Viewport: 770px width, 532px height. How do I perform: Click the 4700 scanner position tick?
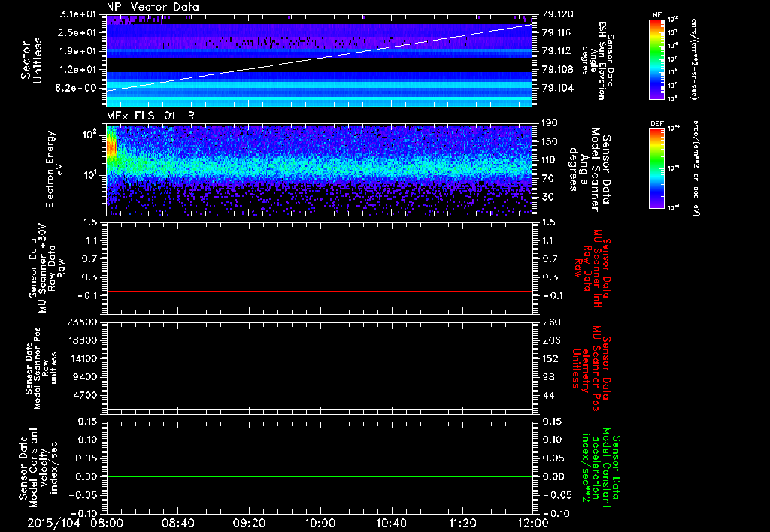pyautogui.click(x=85, y=395)
